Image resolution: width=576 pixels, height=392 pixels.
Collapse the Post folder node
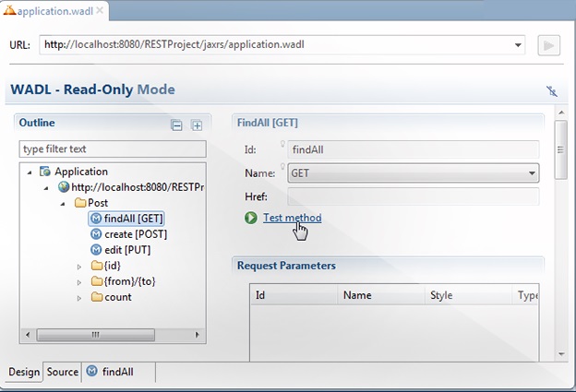[63, 203]
